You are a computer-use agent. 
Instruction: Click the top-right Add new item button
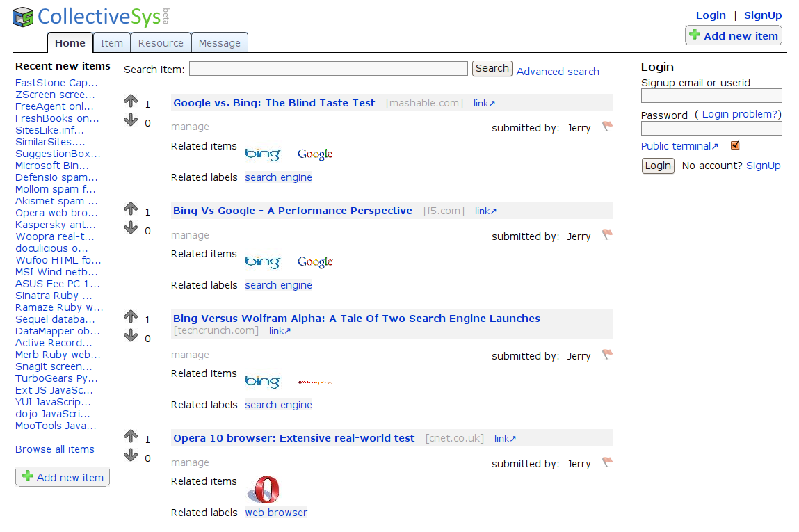pos(733,35)
